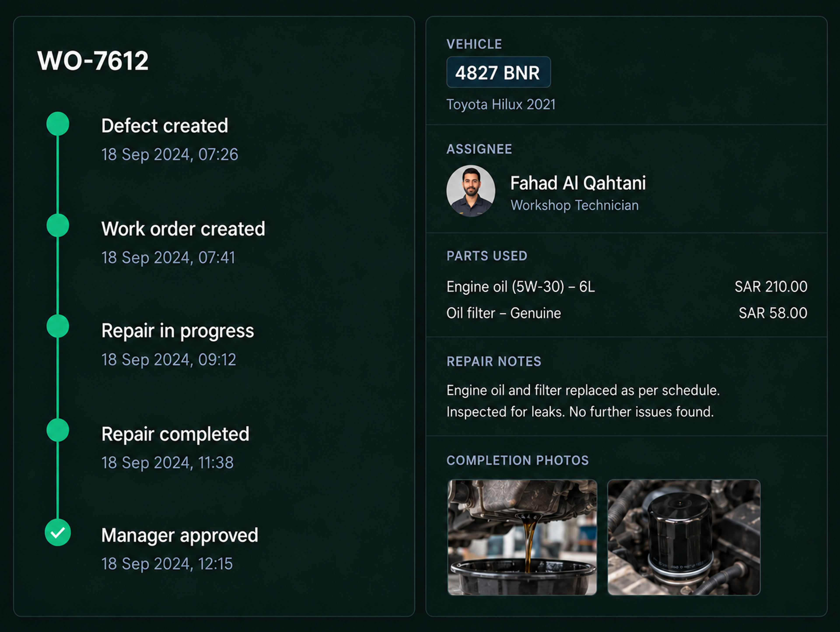Select the Defect created timeline dot

(58, 123)
